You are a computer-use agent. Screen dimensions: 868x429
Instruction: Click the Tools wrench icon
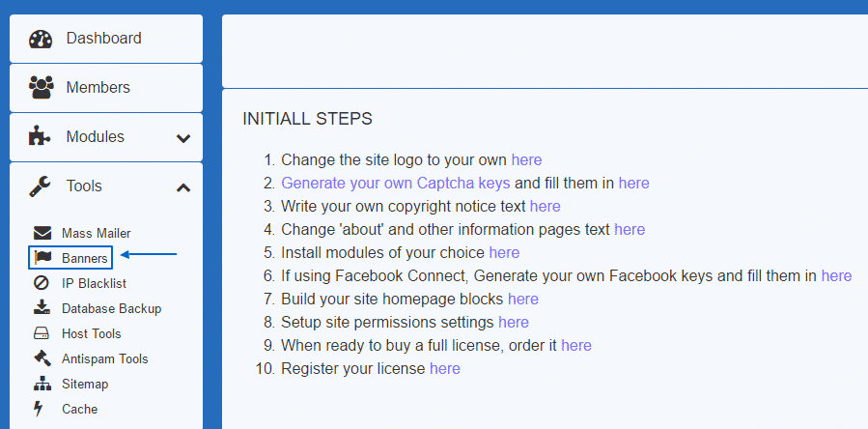click(41, 186)
